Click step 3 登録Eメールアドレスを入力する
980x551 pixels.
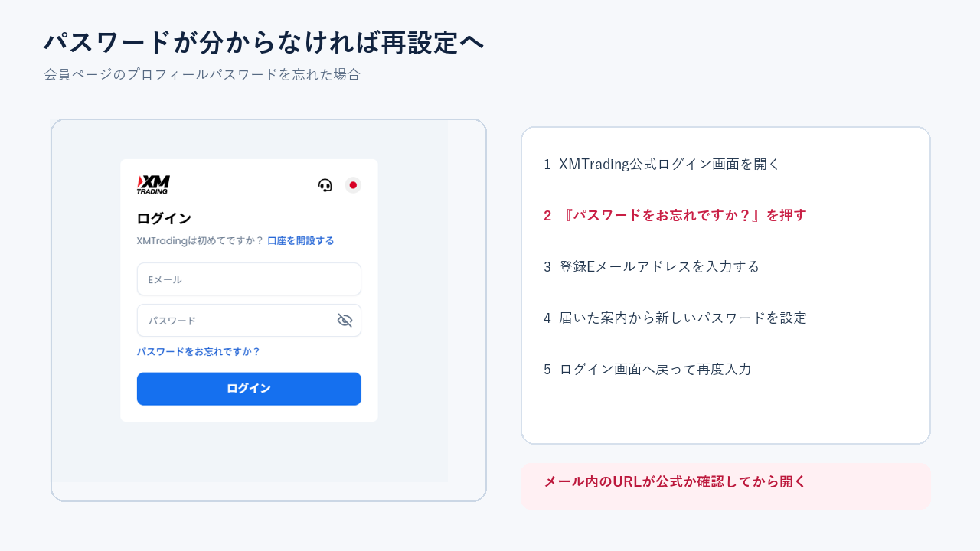pyautogui.click(x=652, y=266)
